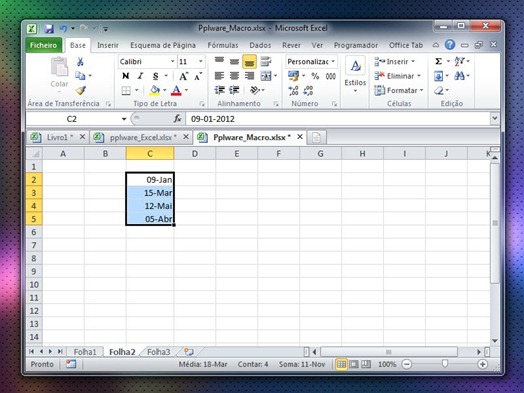Click Inserir cells button

click(395, 61)
